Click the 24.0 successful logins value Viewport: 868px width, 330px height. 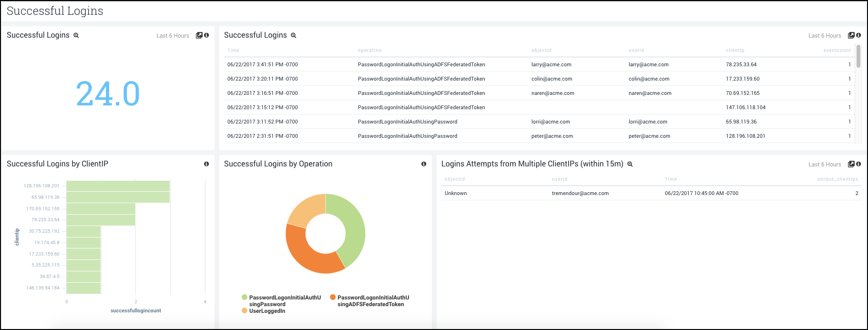[x=108, y=93]
